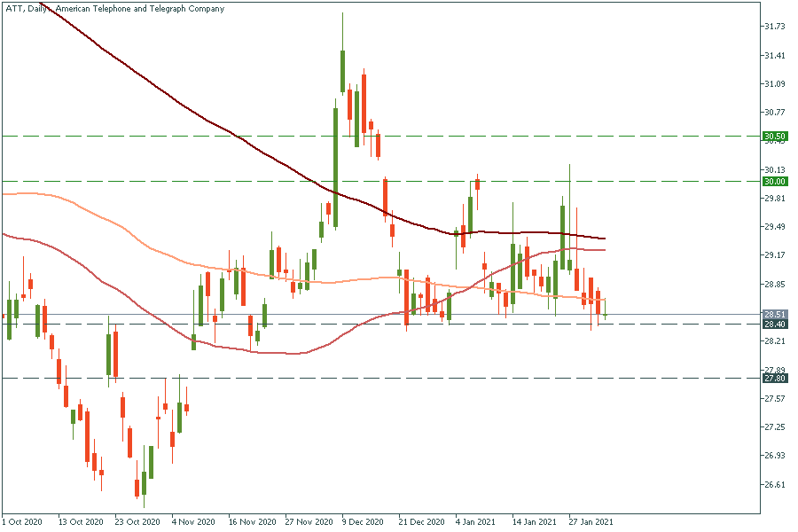Click the 26.61 price axis value
The image size is (798, 532).
click(774, 485)
